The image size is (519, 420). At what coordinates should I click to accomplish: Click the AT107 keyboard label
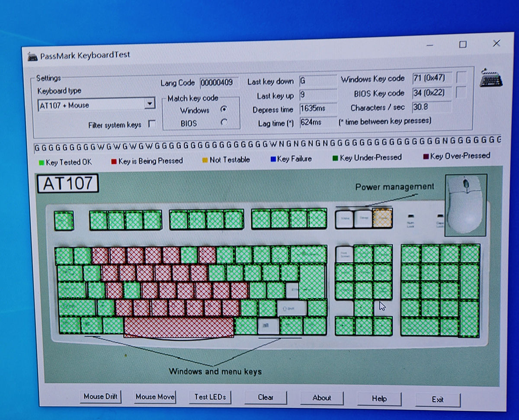(68, 184)
